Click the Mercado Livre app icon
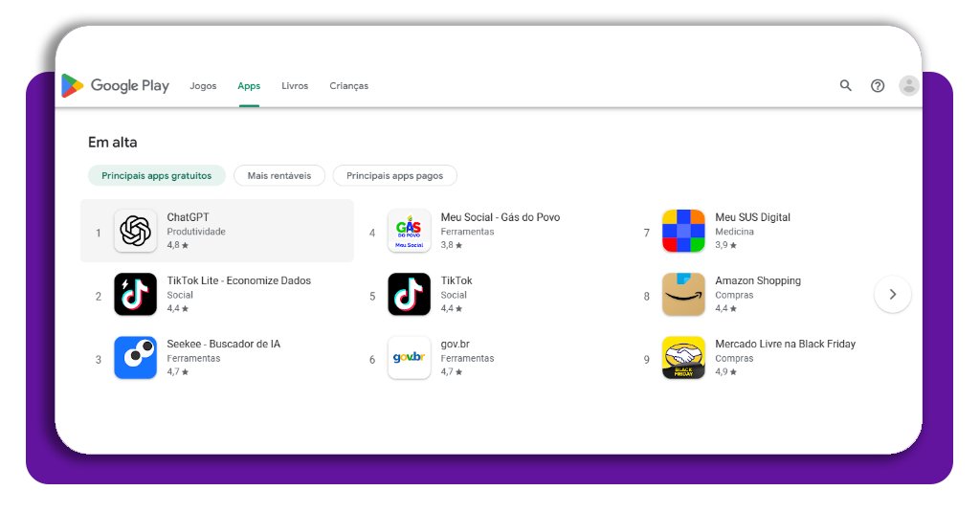The width and height of the screenshot is (980, 513). pyautogui.click(x=683, y=357)
